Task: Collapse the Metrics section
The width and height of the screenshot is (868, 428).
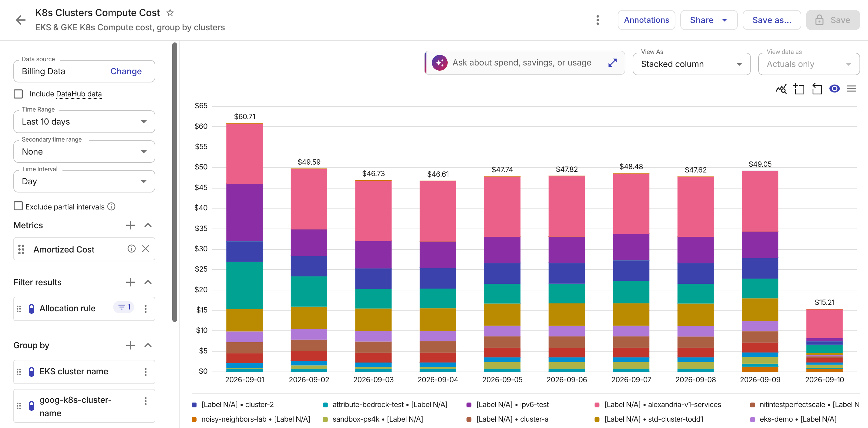Action: [148, 225]
